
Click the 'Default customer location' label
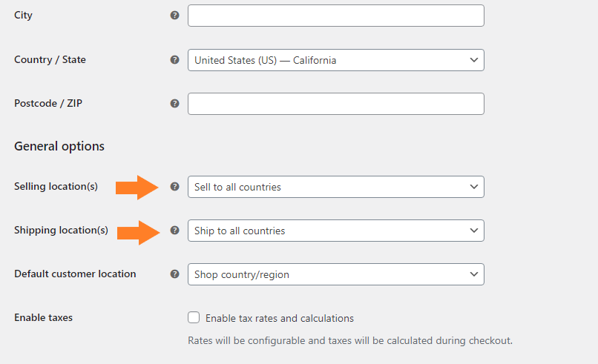pos(75,274)
